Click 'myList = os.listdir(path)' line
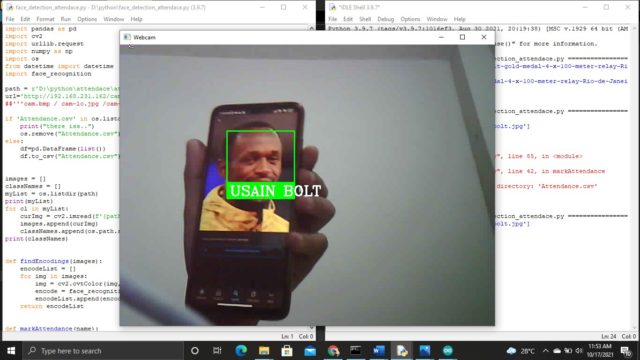The height and width of the screenshot is (360, 640). coord(51,194)
